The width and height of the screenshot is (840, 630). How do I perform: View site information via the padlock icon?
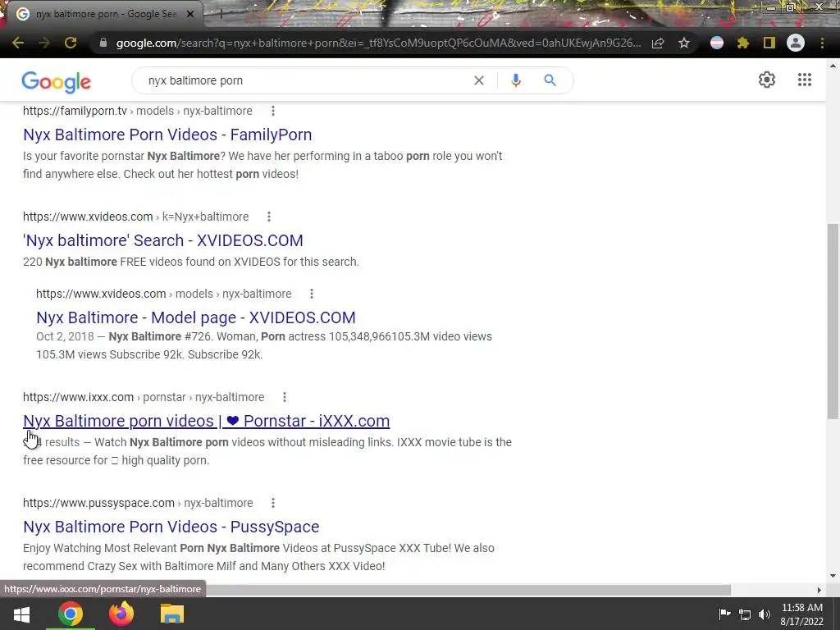103,43
